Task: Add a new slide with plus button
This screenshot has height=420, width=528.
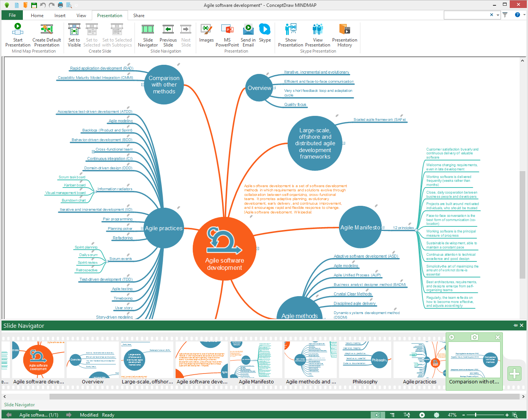Action: coord(514,374)
